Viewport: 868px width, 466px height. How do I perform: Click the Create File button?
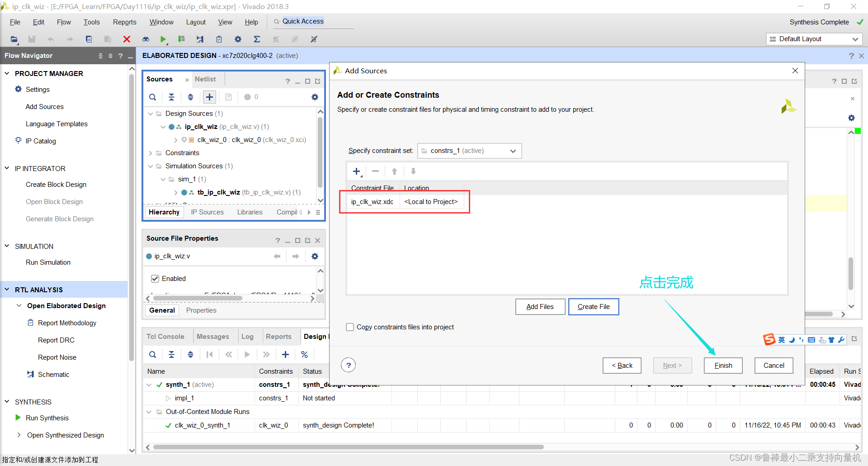(593, 307)
